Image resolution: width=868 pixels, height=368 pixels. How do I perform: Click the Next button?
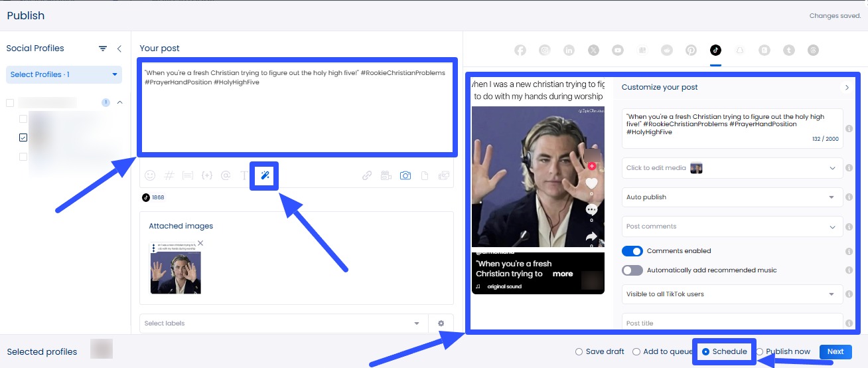tap(835, 352)
